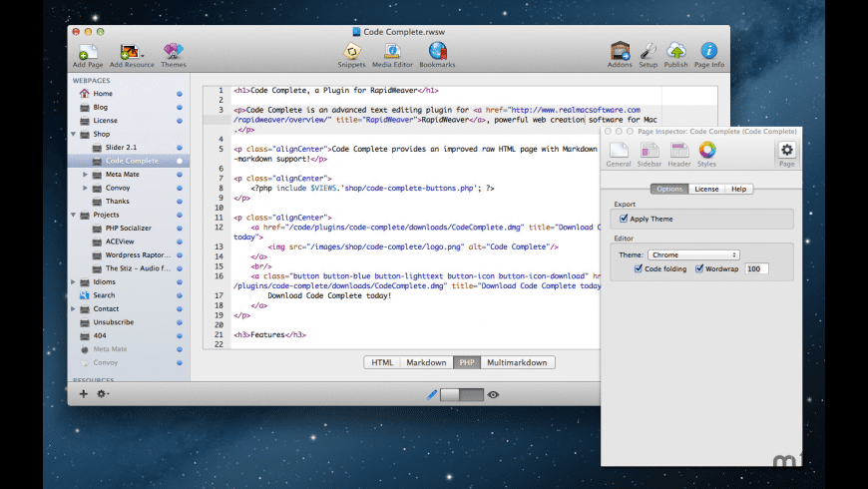
Task: Switch to the Markdown mode tab
Action: 427,362
